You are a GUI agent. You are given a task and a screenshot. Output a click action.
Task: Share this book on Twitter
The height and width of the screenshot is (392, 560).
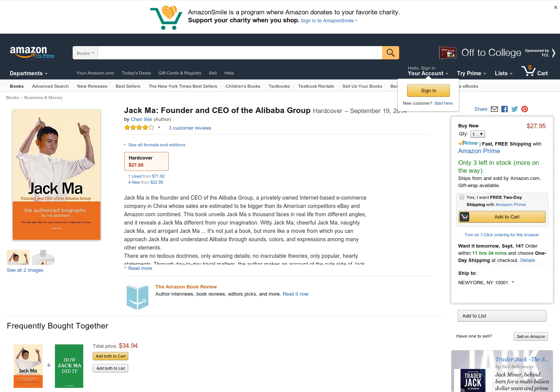pyautogui.click(x=515, y=109)
